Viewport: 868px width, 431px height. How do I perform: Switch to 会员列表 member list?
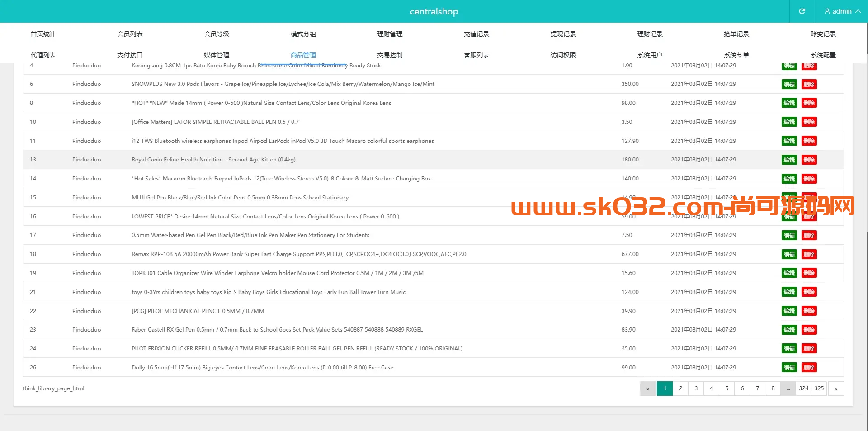[130, 33]
